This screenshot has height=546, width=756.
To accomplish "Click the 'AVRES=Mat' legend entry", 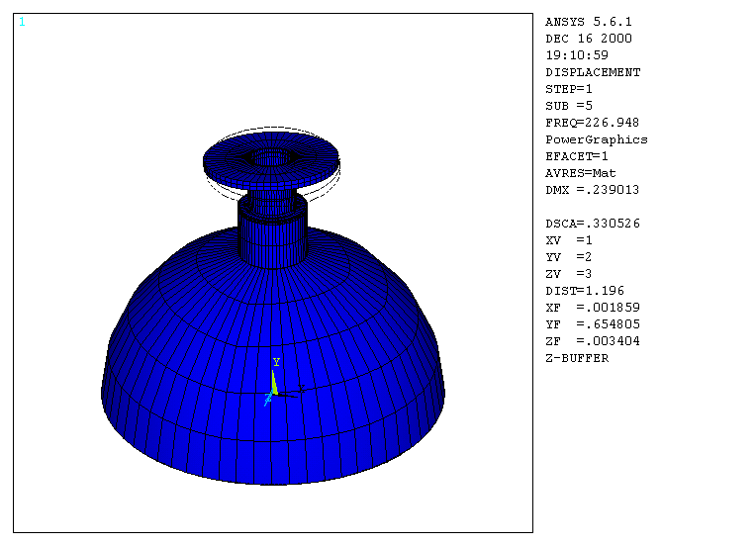I will pos(581,173).
